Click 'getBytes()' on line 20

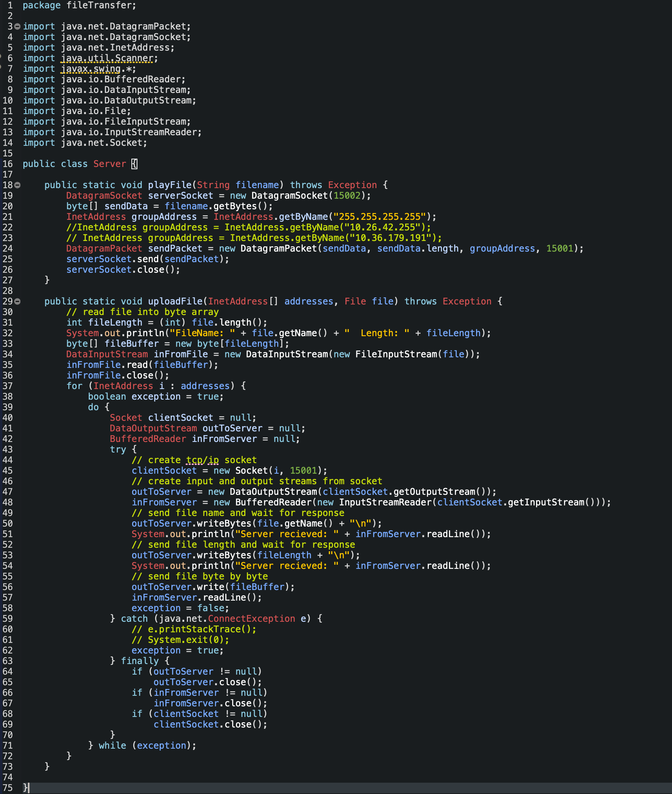[x=240, y=206]
